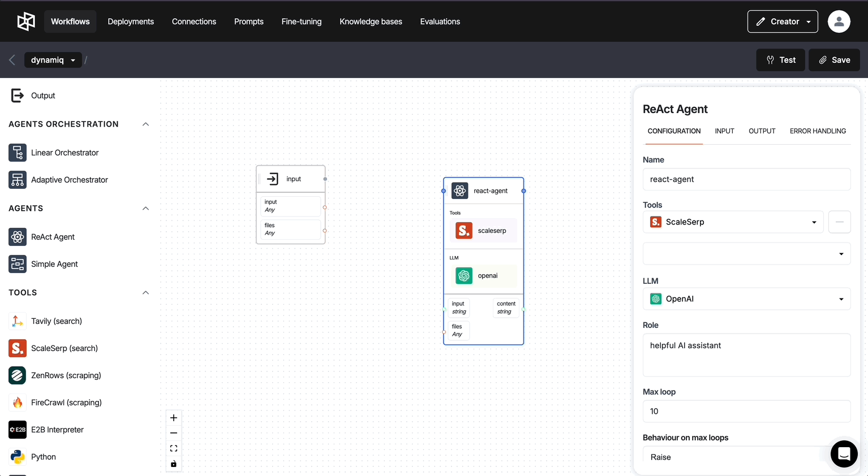Click the Save button

[834, 60]
